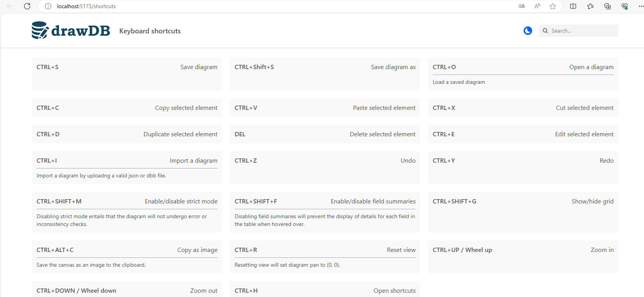Click the 'Show/hide grid' text
Image resolution: width=644 pixels, height=297 pixels.
pos(593,201)
